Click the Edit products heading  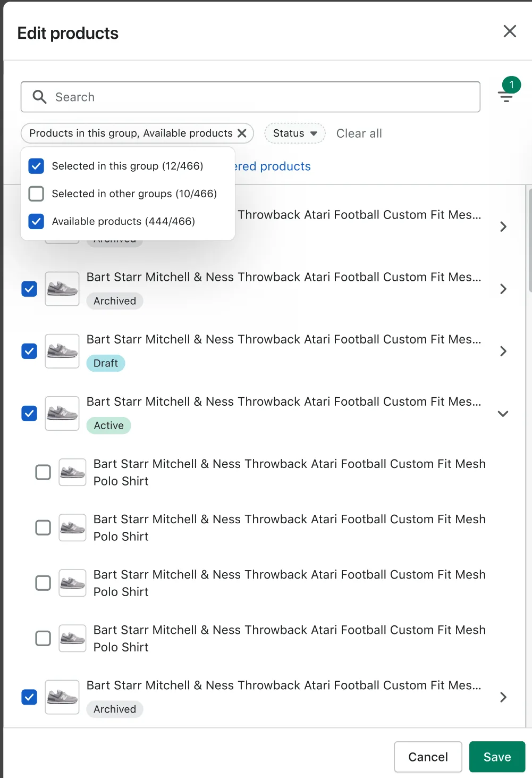tap(68, 33)
